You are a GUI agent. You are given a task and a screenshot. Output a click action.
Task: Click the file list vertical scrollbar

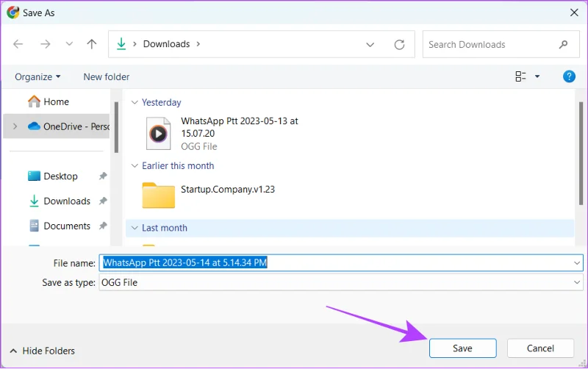(581, 153)
